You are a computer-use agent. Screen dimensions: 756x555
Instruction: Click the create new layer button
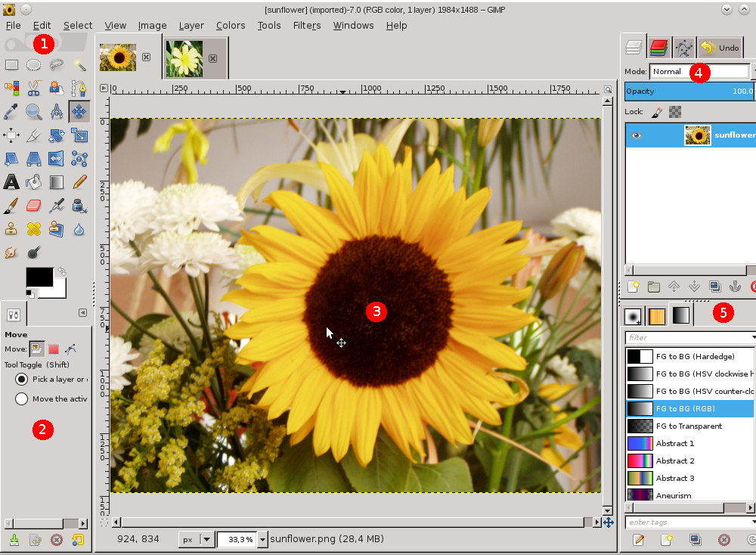(x=634, y=287)
